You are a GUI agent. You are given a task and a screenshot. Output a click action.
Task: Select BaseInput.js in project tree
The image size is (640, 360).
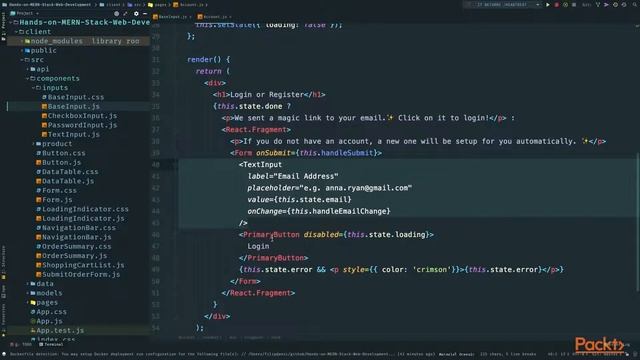tap(73, 107)
